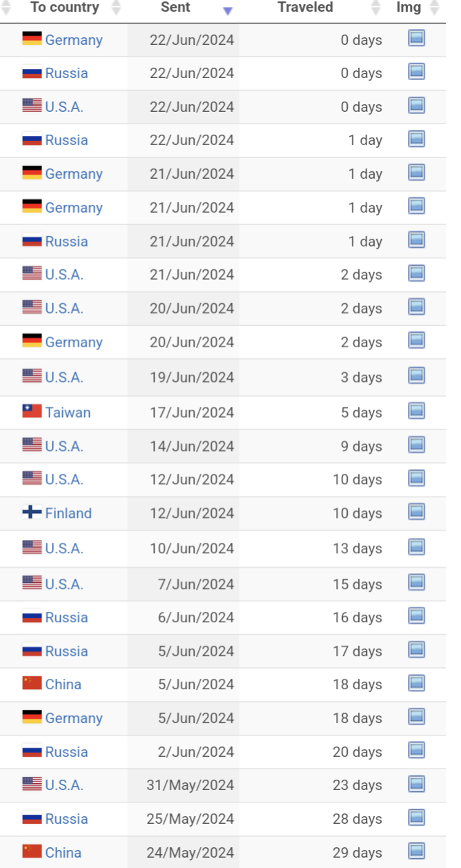
Task: Open image icon for U.S.A. 31/May/2024 row
Action: [416, 784]
